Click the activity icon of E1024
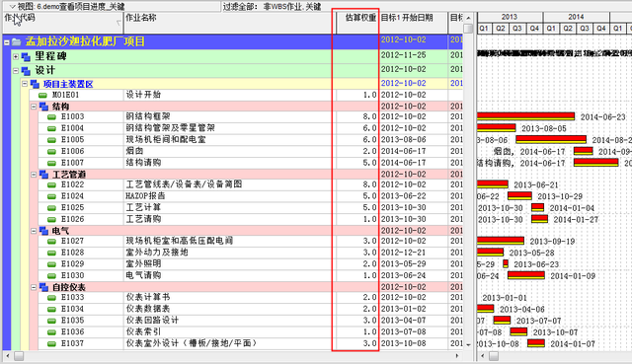Screen dimensions: 632x364 pyautogui.click(x=51, y=196)
